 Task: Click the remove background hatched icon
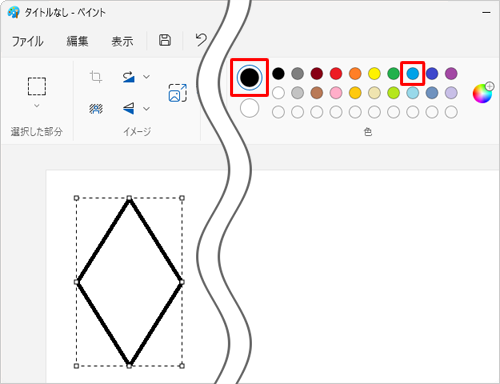click(x=96, y=109)
